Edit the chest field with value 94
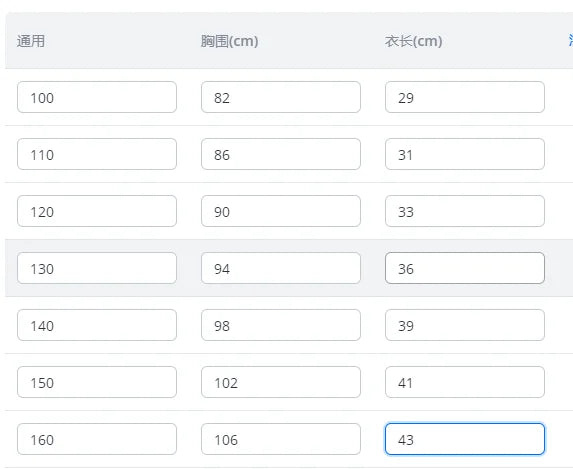Screen dimensions: 573x469 click(281, 268)
